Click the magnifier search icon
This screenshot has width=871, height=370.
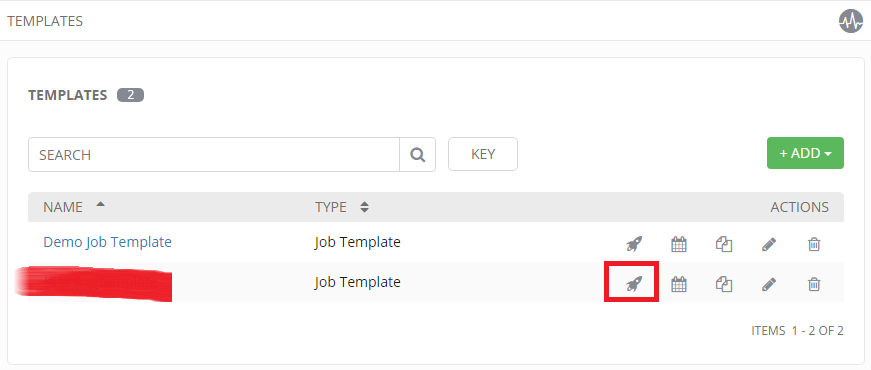(418, 154)
